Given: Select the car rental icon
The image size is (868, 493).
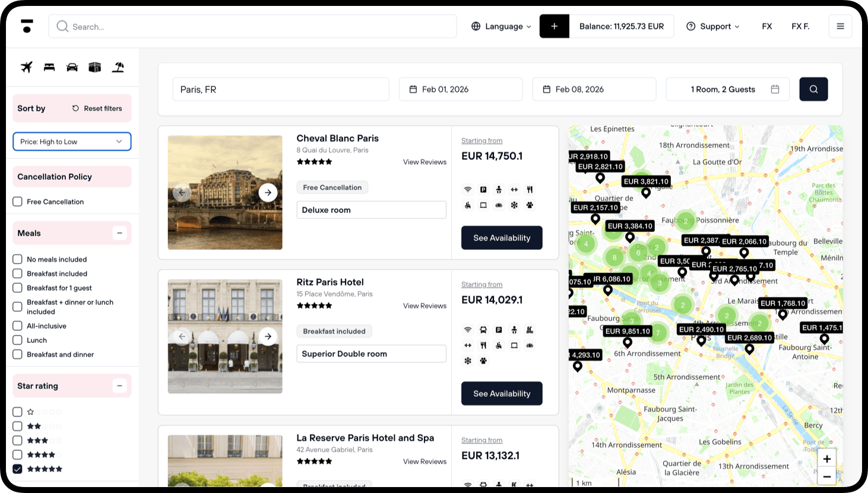Looking at the screenshot, I should (72, 67).
